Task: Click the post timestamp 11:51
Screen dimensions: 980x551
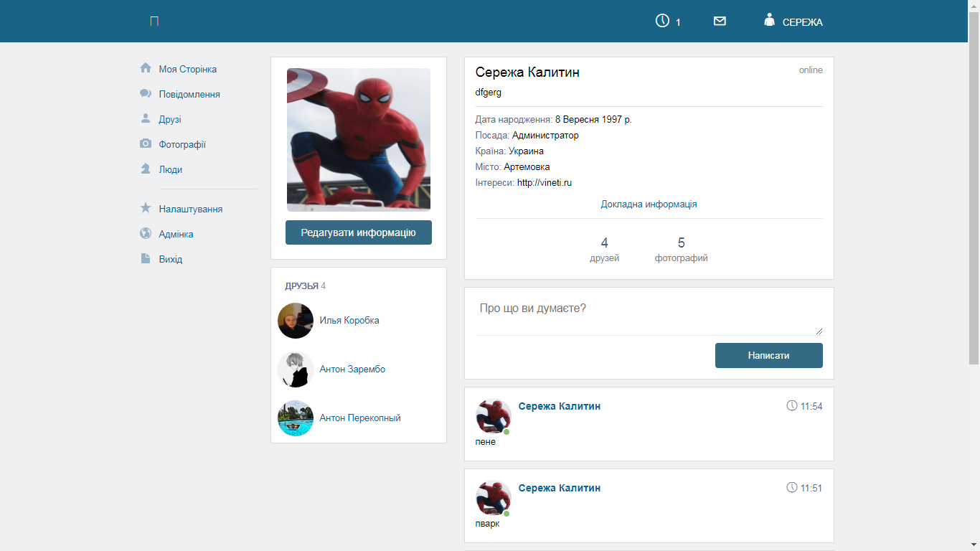Action: tap(811, 488)
